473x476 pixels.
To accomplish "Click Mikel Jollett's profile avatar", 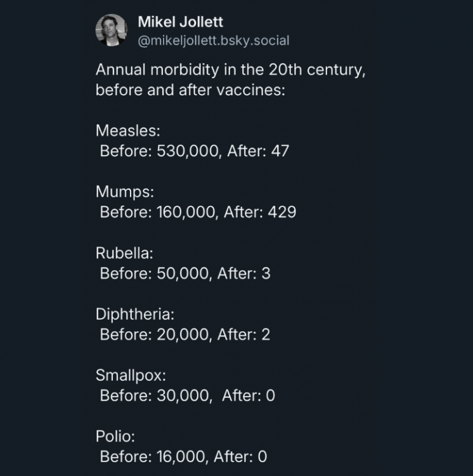I will [112, 30].
